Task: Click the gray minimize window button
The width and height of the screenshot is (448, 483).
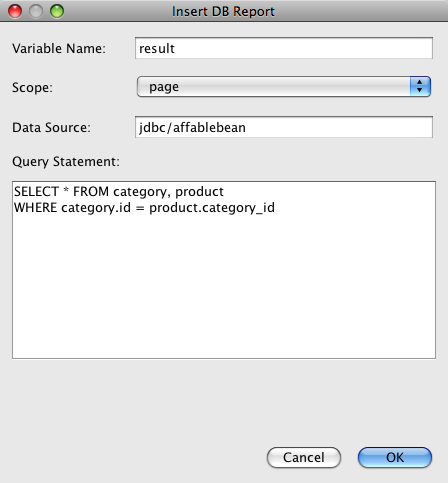Action: (36, 11)
